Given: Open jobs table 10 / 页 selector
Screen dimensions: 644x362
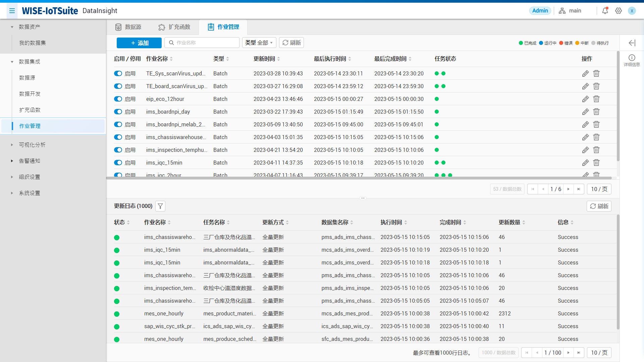Looking at the screenshot, I should (x=599, y=189).
